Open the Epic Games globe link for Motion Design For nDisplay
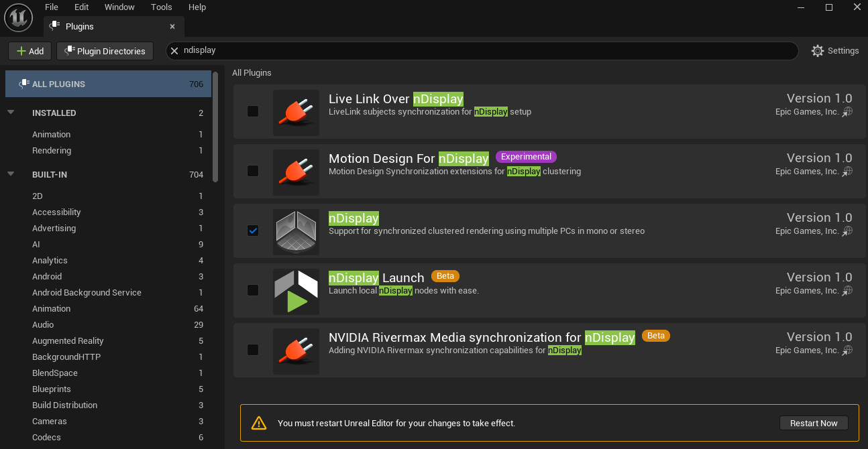 [848, 172]
